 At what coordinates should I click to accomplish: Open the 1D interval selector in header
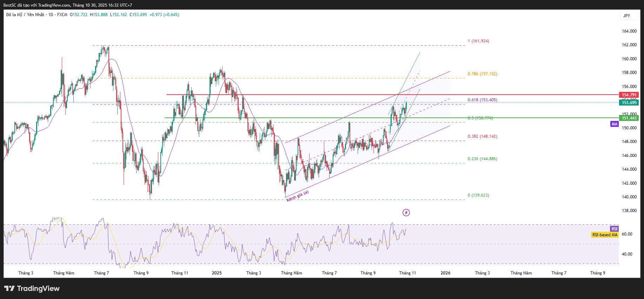(51, 15)
